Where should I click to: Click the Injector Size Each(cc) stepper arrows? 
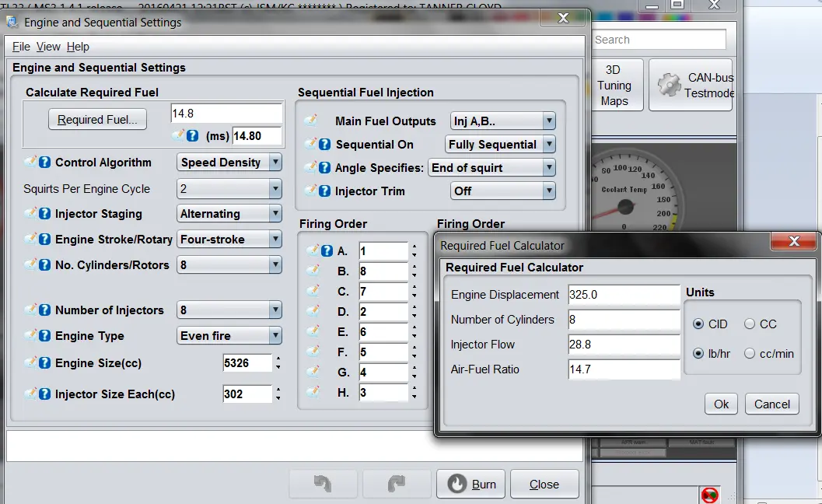pos(278,394)
